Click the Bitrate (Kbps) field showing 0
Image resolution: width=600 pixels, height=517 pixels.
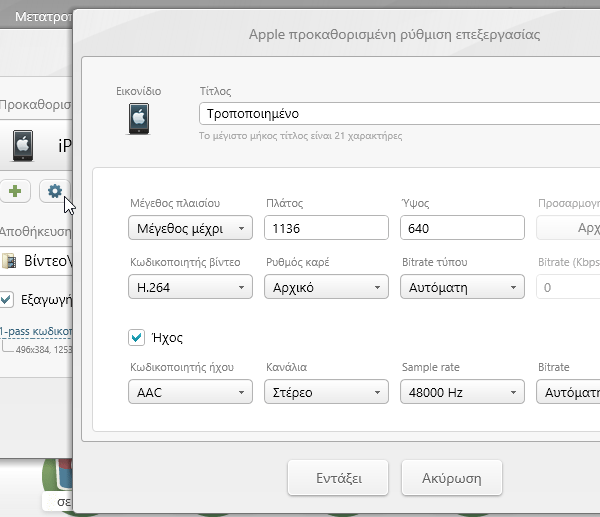coord(568,287)
